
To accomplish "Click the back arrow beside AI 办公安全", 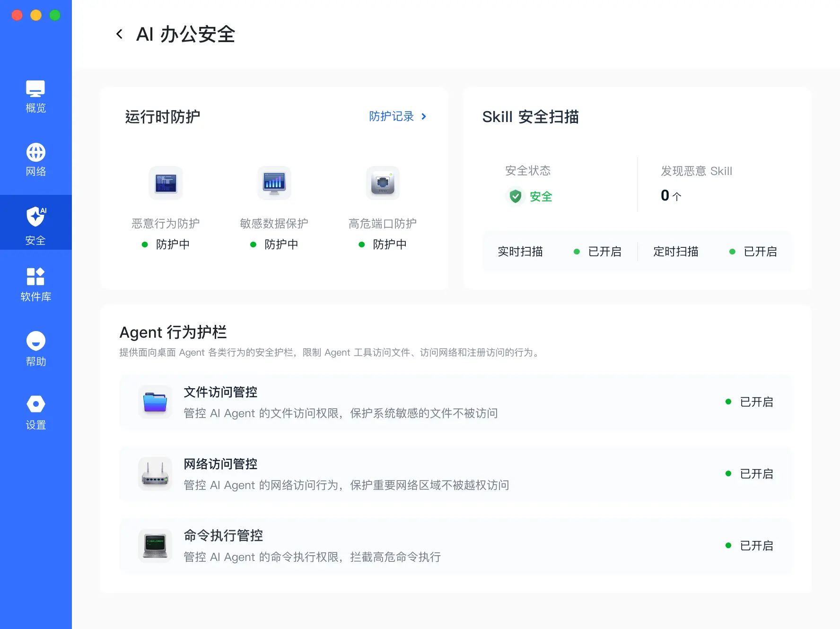I will tap(120, 34).
